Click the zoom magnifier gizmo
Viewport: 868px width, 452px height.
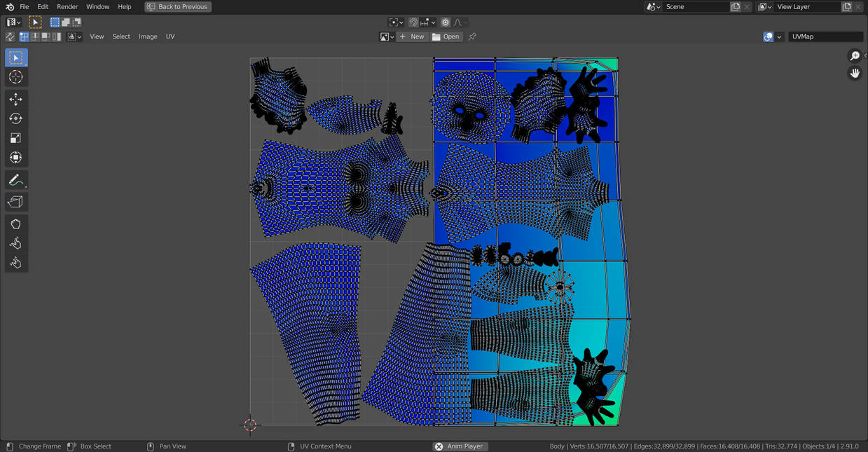click(x=855, y=56)
